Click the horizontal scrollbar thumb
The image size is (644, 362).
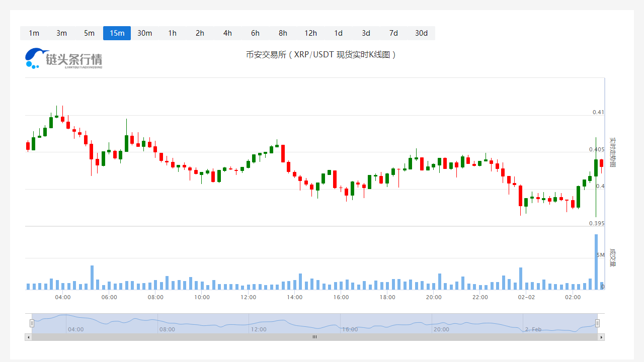[314, 337]
